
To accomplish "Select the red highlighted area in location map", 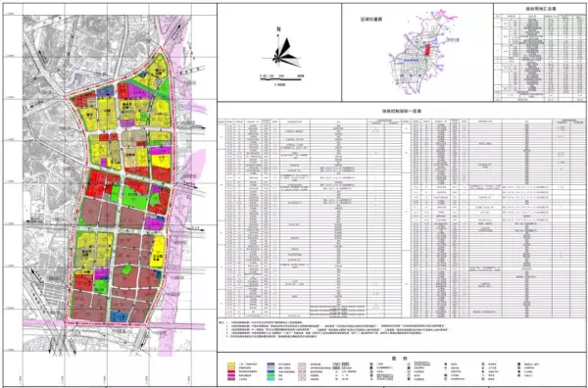I will (427, 50).
